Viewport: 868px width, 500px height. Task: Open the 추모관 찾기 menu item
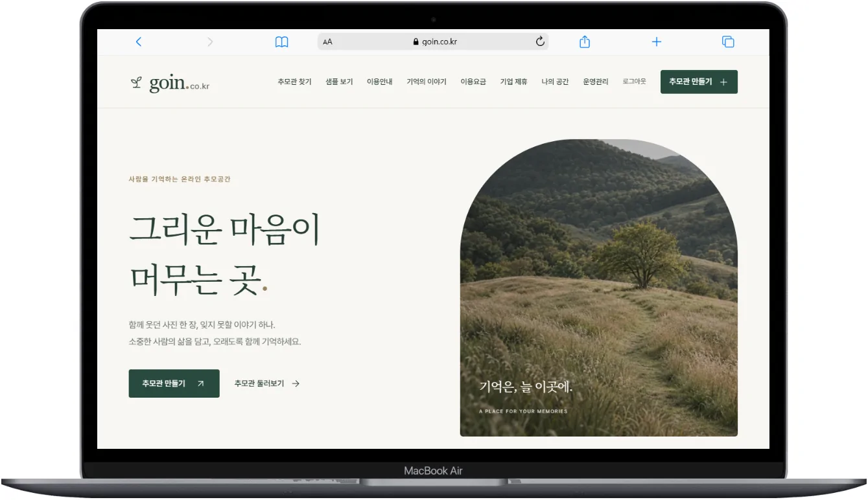[x=294, y=82]
